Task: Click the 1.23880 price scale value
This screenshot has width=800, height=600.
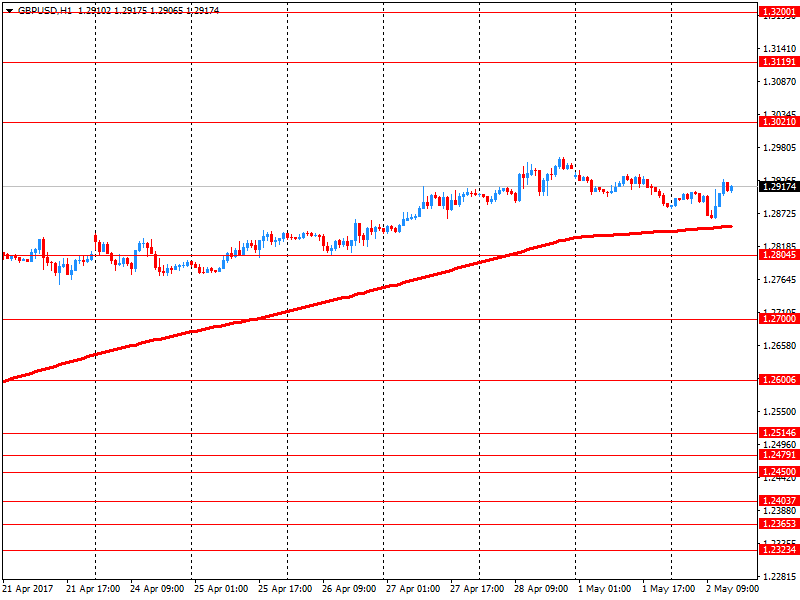Action: pos(780,511)
